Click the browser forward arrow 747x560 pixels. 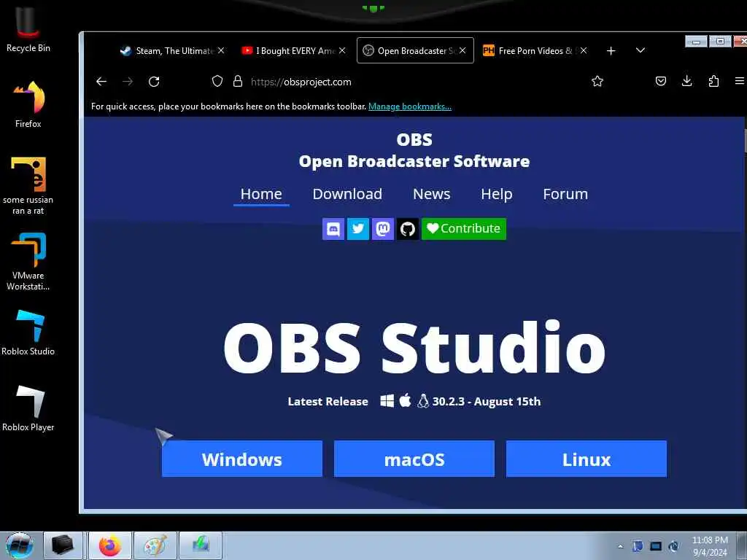point(127,82)
